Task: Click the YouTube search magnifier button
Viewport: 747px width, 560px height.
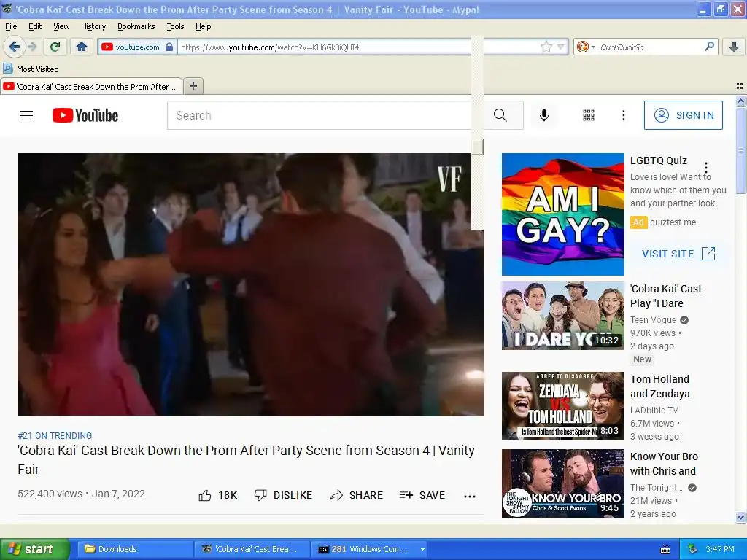Action: click(500, 115)
